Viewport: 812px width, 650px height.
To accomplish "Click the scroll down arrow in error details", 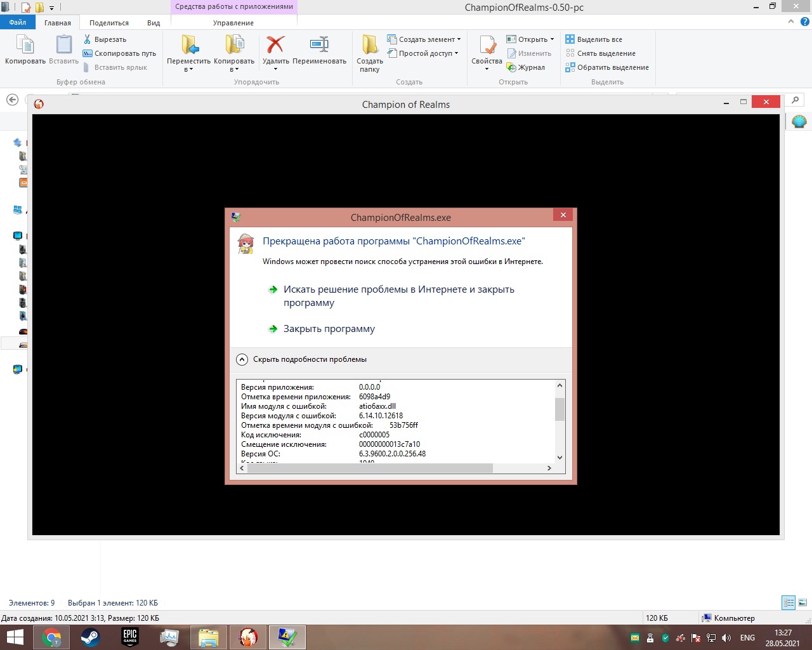I will (560, 457).
